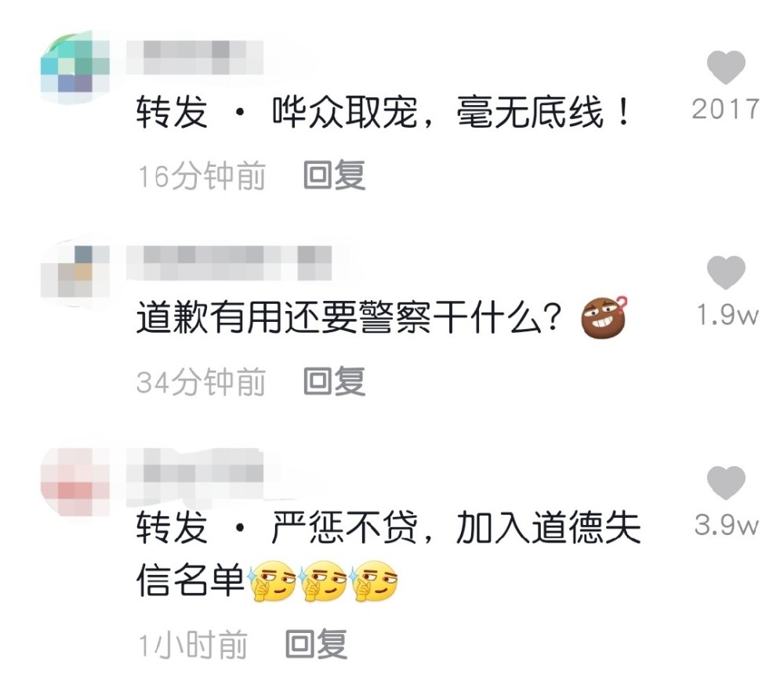
Task: Reply to the comment posted 34分钟前
Action: click(x=335, y=382)
